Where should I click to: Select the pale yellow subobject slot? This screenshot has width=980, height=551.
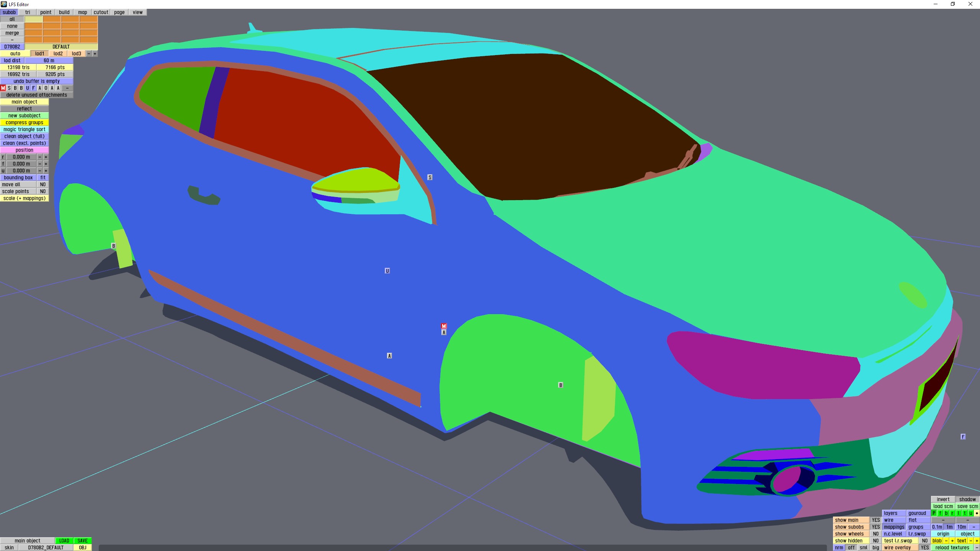(34, 19)
